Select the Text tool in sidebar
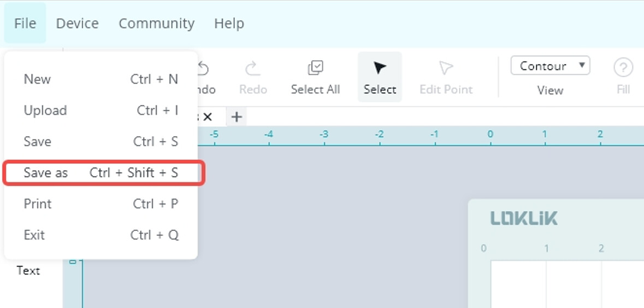This screenshot has width=644, height=308. pos(28,270)
